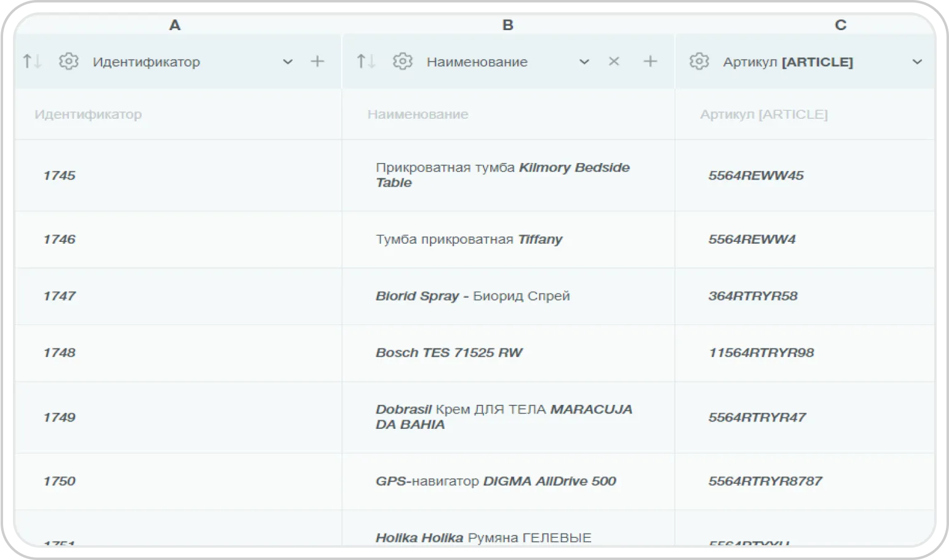This screenshot has width=949, height=560.
Task: Select the Bosch TES 71525 RW cell
Action: tap(449, 353)
